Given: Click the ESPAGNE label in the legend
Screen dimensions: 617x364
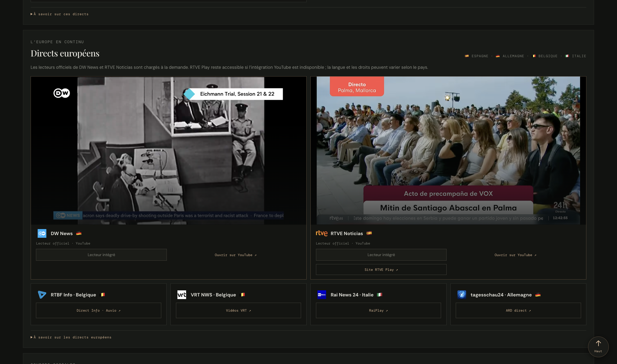Looking at the screenshot, I should [480, 56].
